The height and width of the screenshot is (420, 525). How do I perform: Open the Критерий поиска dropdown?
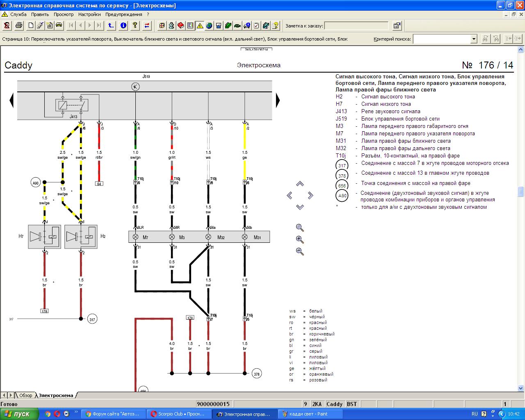coord(474,39)
